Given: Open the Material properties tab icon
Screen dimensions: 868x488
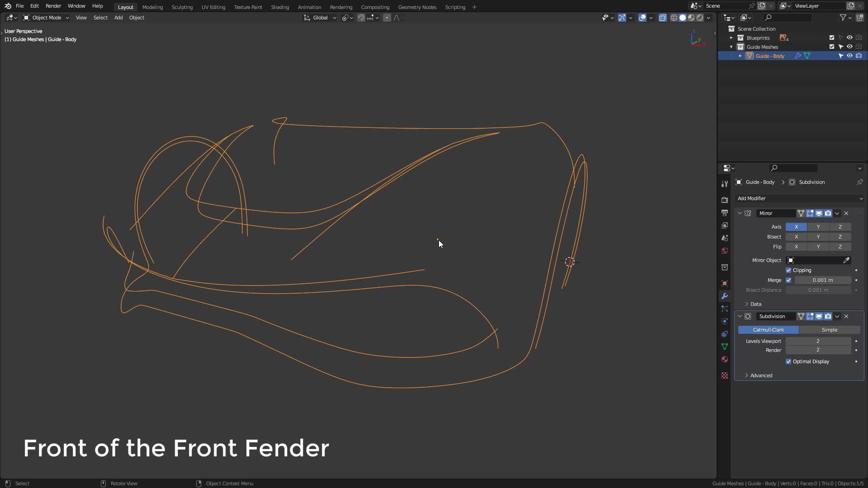Looking at the screenshot, I should pos(725,359).
